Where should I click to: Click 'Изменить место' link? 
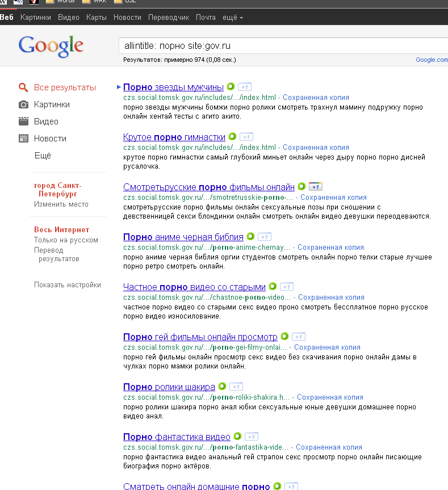(x=61, y=204)
